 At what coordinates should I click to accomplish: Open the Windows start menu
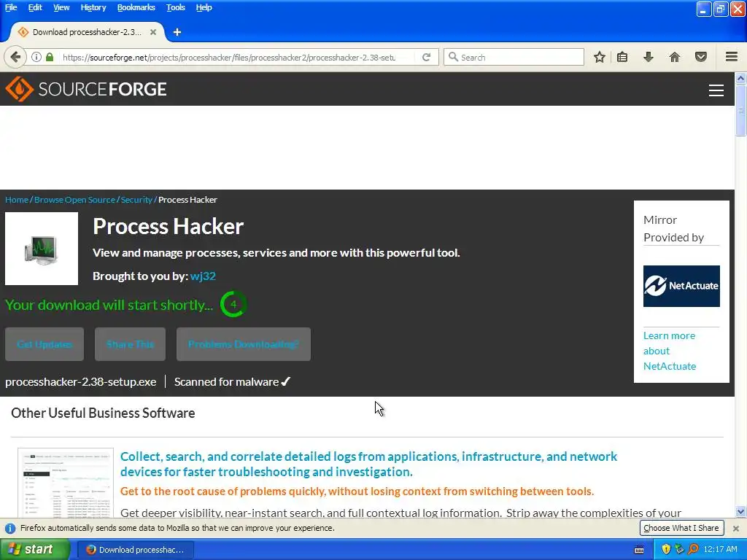[x=35, y=549]
